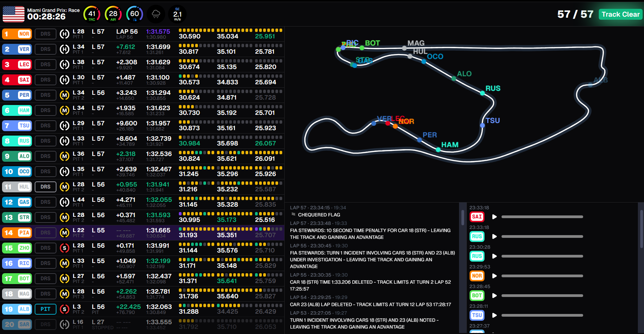This screenshot has height=334, width=644.
Task: Click the humidity 60 gauge
Action: [135, 14]
